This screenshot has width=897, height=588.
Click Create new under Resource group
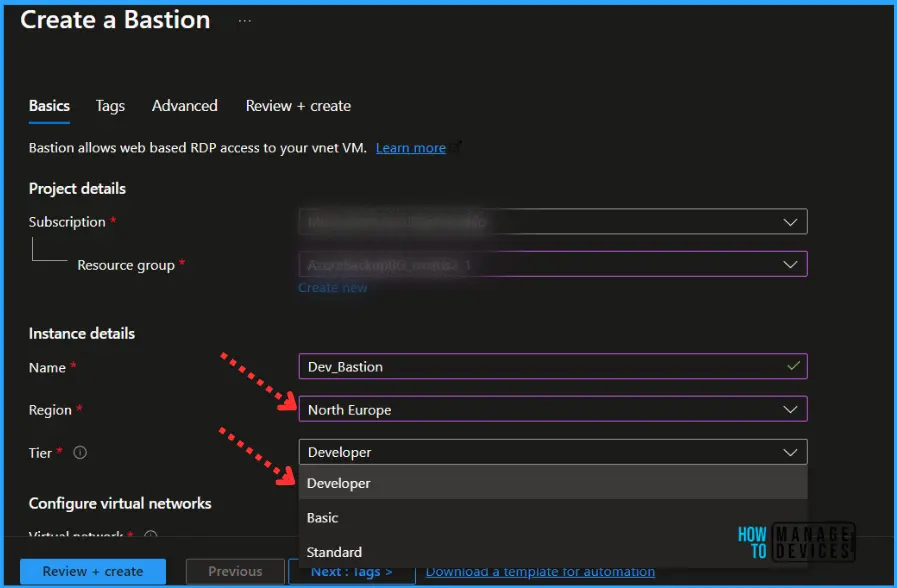[332, 287]
